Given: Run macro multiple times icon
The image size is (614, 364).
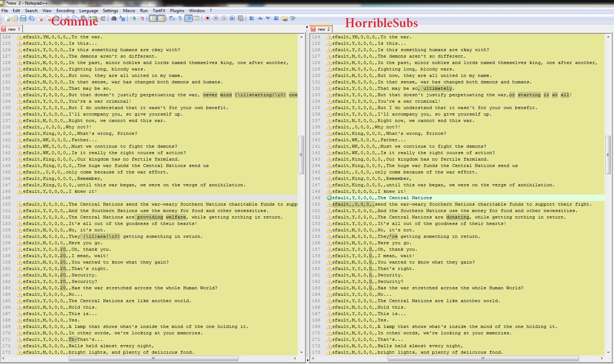Looking at the screenshot, I should [232, 18].
